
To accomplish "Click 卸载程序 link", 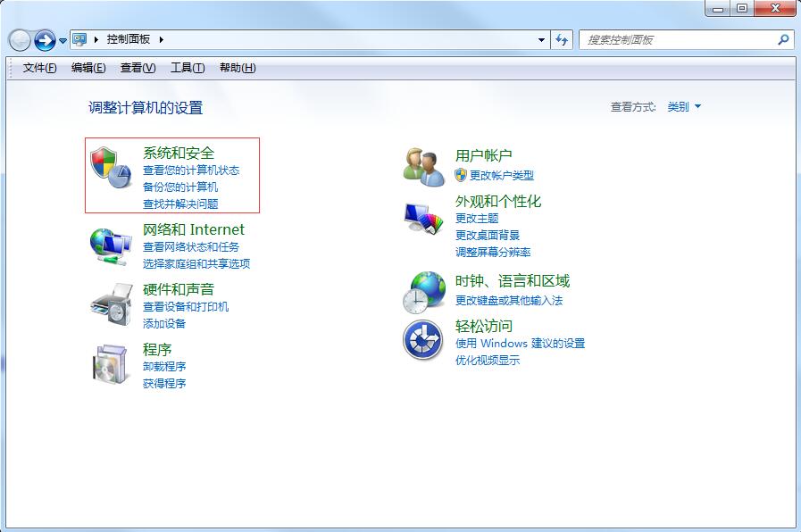I will pyautogui.click(x=164, y=366).
